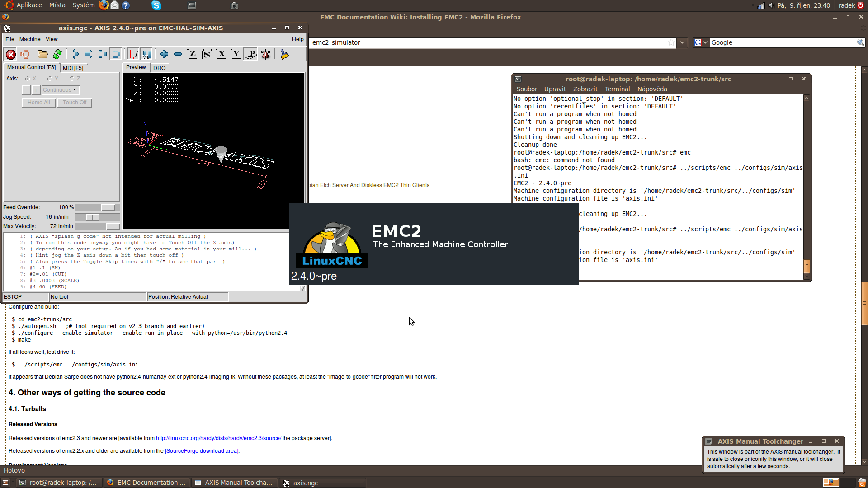This screenshot has height=488, width=868.
Task: Toggle skip lines with slash button
Action: (133, 55)
